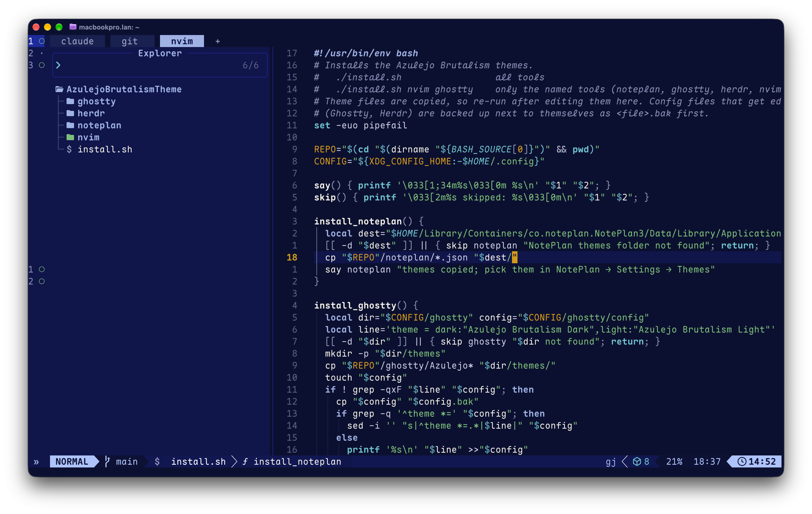Click current line number 18 in the gutter

[292, 257]
